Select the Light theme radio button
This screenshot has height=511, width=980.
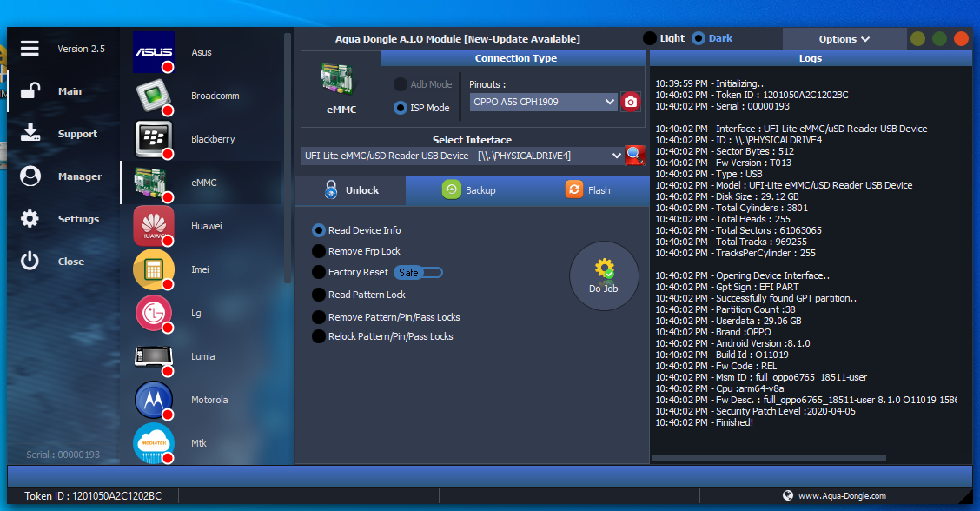[x=650, y=38]
